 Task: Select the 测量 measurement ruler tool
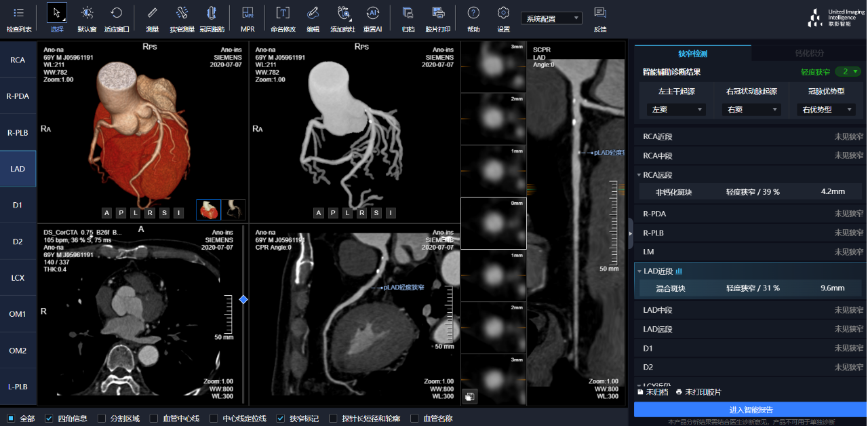pos(152,14)
